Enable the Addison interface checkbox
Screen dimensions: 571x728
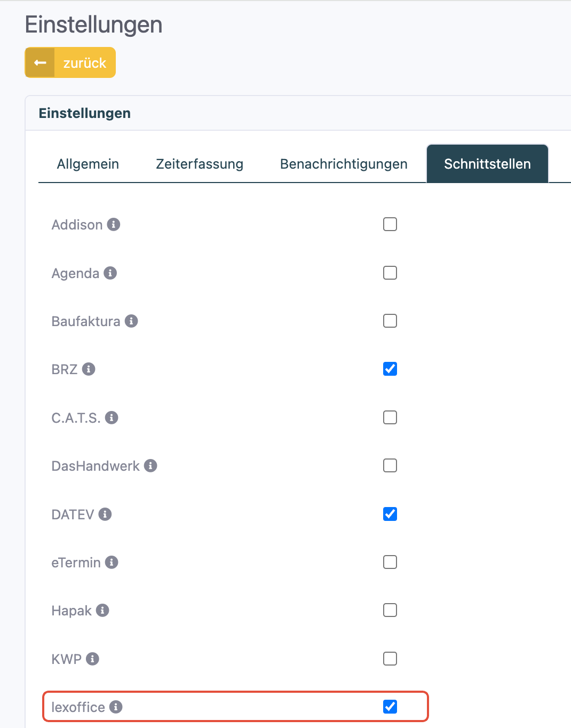pyautogui.click(x=390, y=224)
